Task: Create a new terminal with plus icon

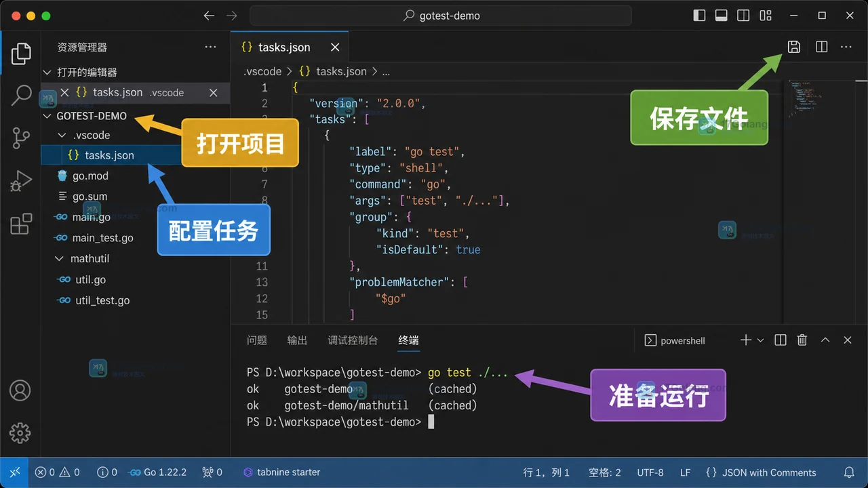Action: (x=746, y=340)
